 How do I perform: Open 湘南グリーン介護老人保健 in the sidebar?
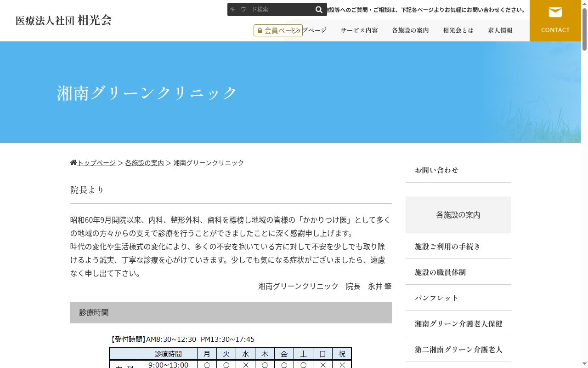click(x=458, y=324)
